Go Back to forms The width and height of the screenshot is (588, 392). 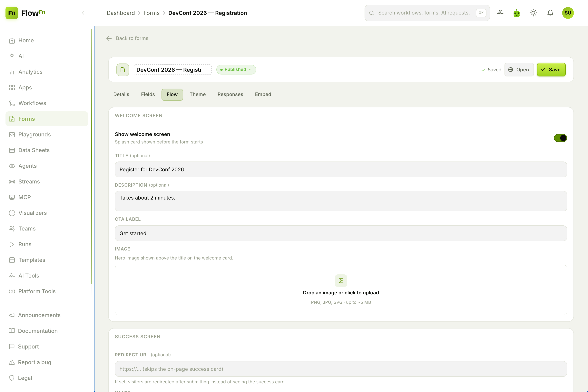tap(127, 38)
